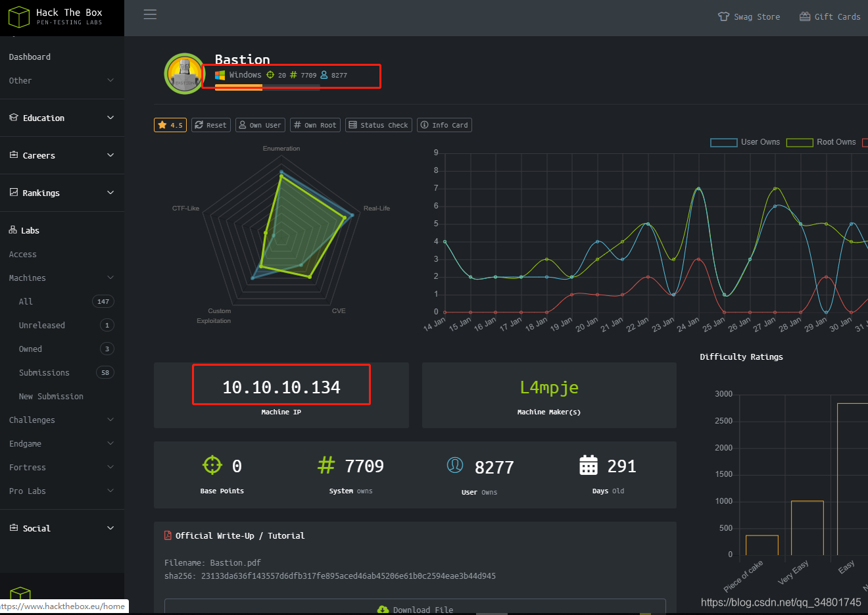Open New Submission page
868x615 pixels.
(x=51, y=397)
